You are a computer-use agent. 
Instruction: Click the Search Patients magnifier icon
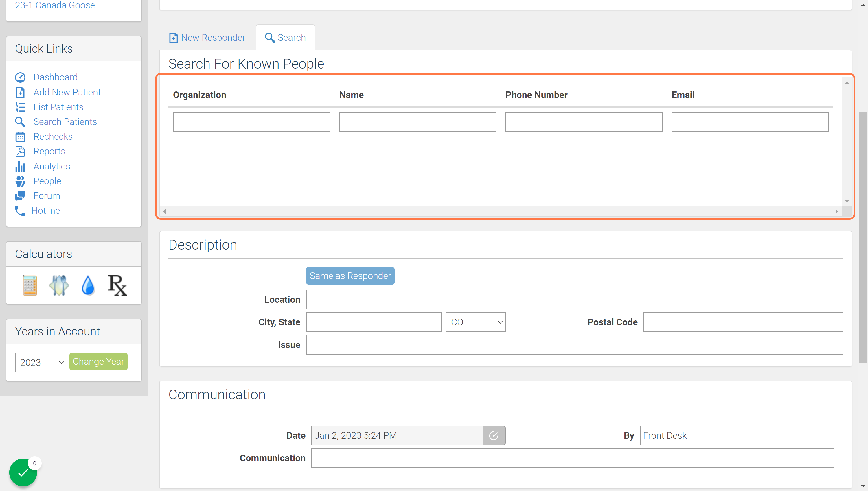(20, 122)
